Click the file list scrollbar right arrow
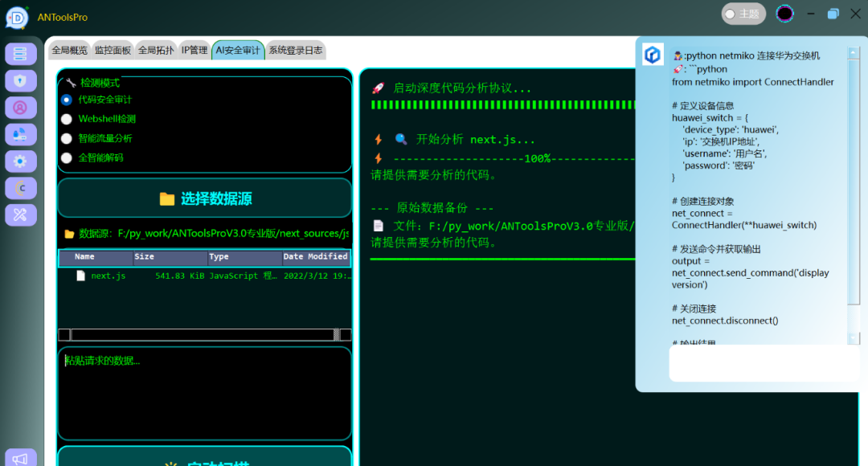 [x=346, y=334]
